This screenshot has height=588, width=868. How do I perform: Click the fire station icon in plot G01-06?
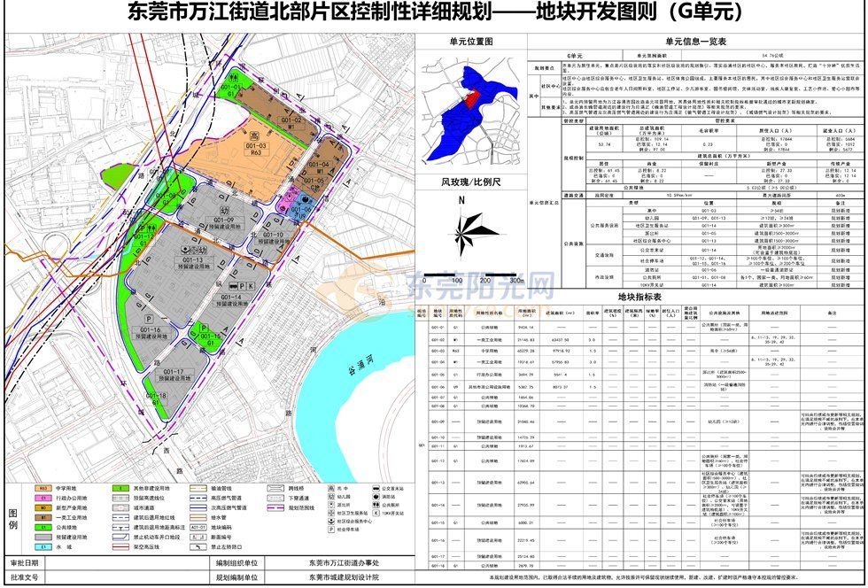click(305, 199)
